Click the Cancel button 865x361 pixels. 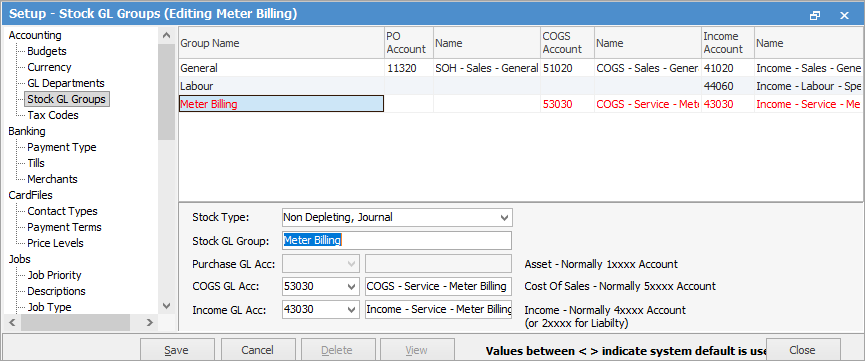[x=257, y=350]
